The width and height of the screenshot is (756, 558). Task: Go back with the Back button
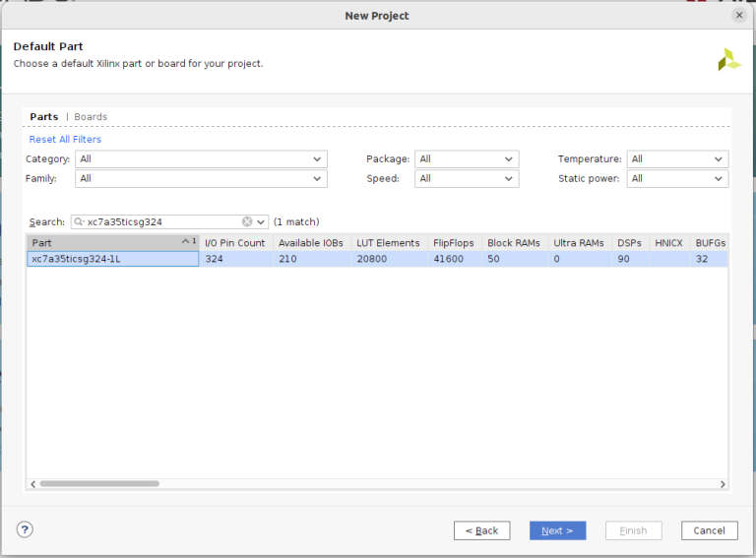pyautogui.click(x=481, y=530)
